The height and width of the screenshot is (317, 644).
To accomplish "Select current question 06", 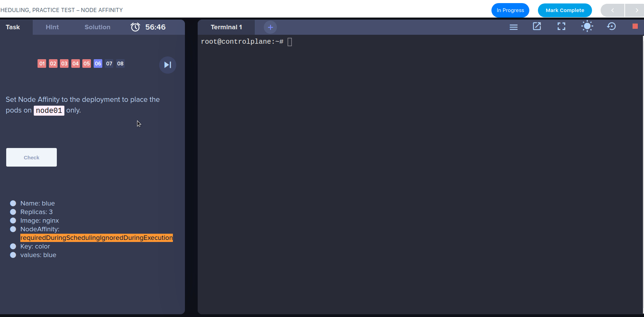I will tap(98, 63).
